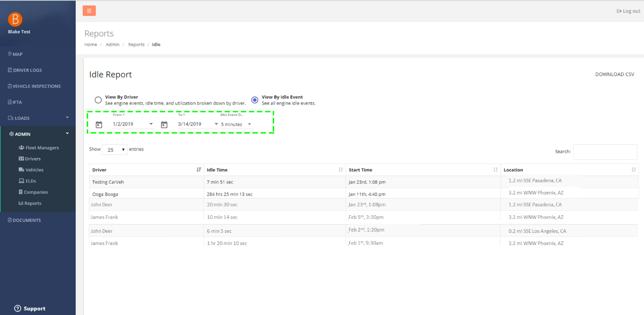Click the Ooga Booga driver cell
Image resolution: width=644 pixels, height=315 pixels.
click(105, 195)
